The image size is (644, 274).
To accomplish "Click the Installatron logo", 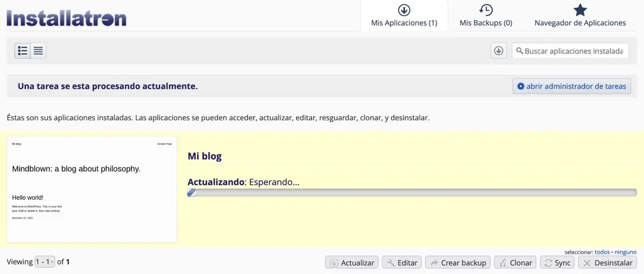I will coord(67,18).
